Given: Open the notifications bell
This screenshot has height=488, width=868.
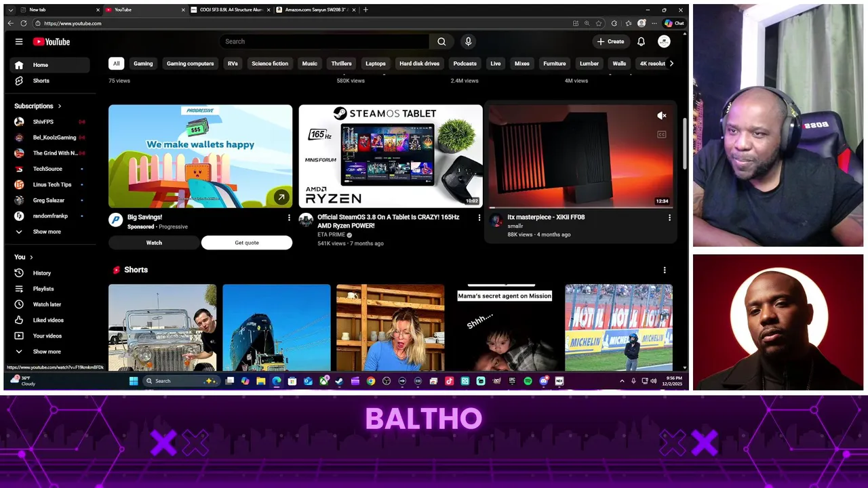Looking at the screenshot, I should pos(641,41).
